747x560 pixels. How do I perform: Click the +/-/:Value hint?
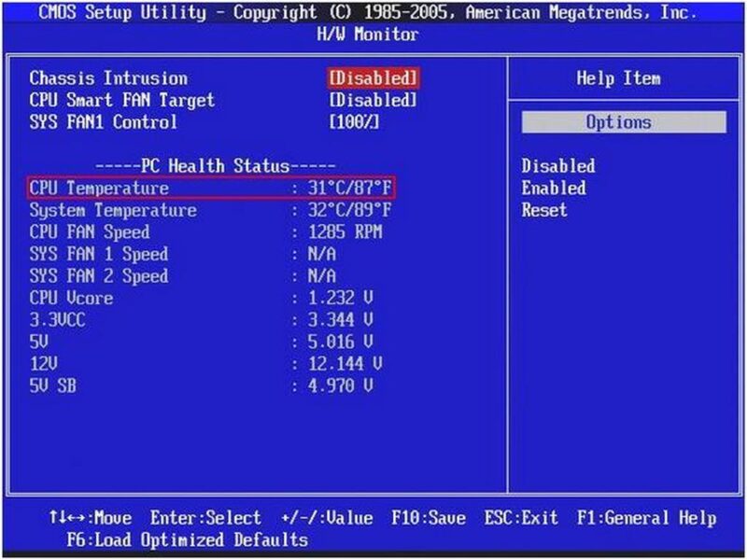tap(327, 518)
